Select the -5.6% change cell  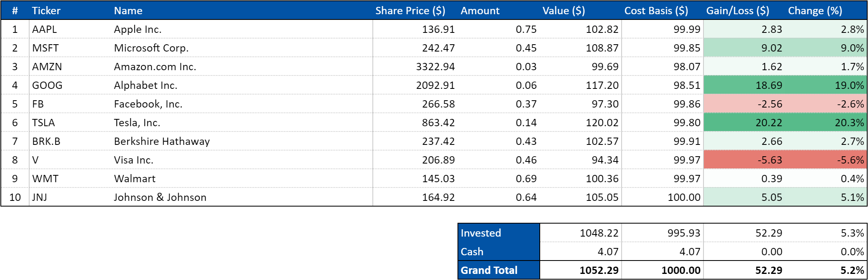point(826,160)
